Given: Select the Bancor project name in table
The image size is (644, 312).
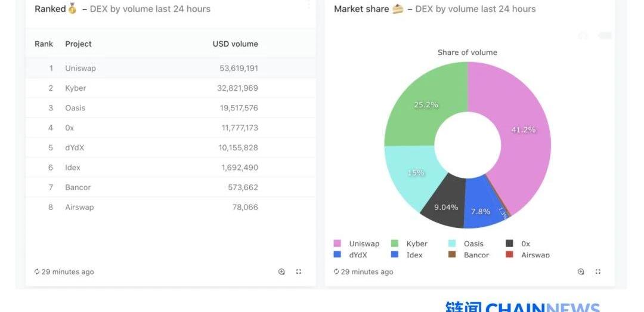Looking at the screenshot, I should click(x=78, y=187).
